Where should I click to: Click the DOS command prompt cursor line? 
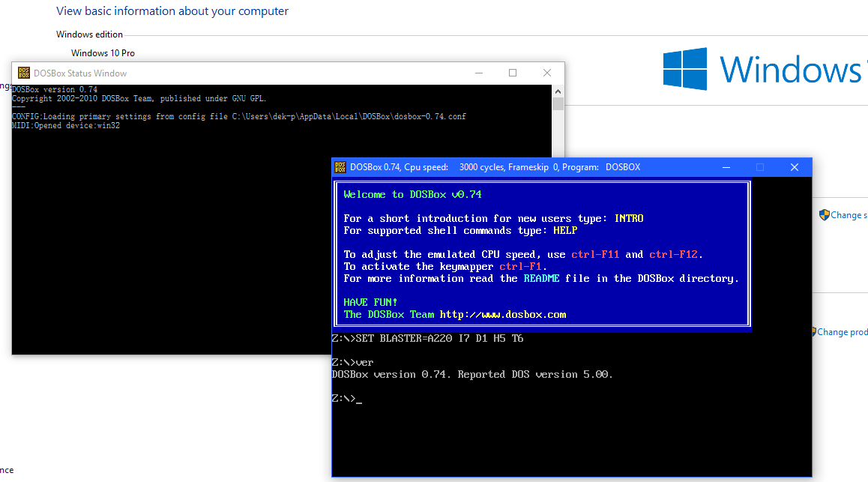pos(346,399)
